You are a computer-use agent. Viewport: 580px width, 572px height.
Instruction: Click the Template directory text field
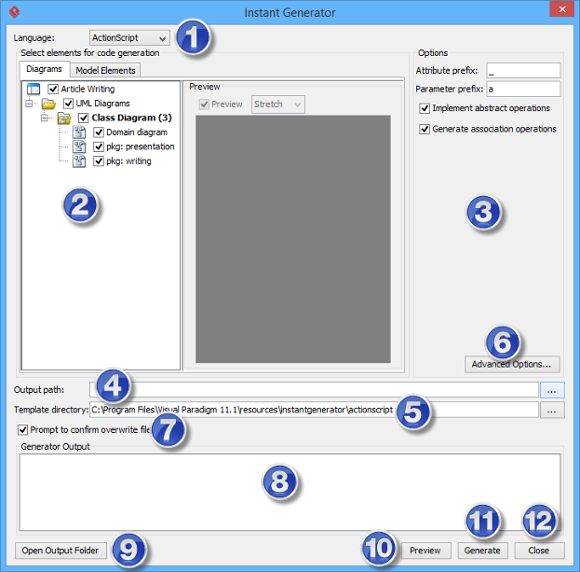[314, 410]
